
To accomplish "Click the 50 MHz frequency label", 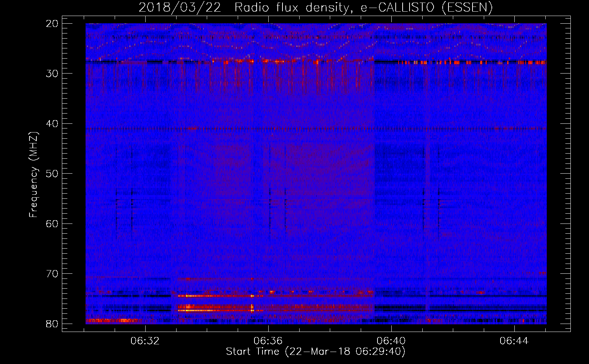I will pos(52,174).
